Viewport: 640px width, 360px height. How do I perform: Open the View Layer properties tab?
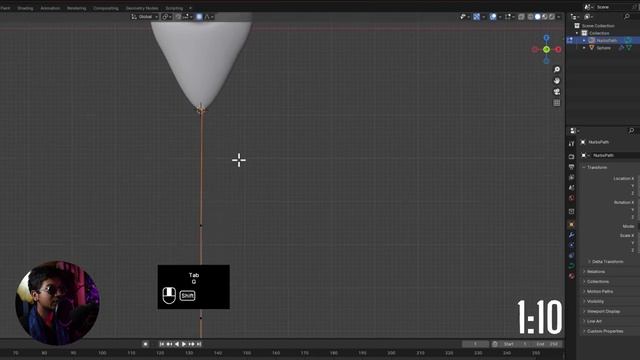571,177
